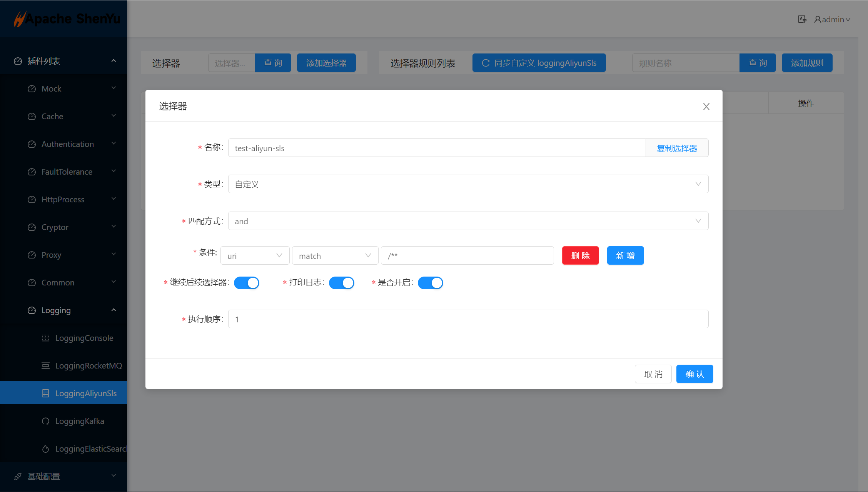Click the LoggingRocketMQ plugin icon
This screenshot has width=868, height=492.
click(x=45, y=365)
